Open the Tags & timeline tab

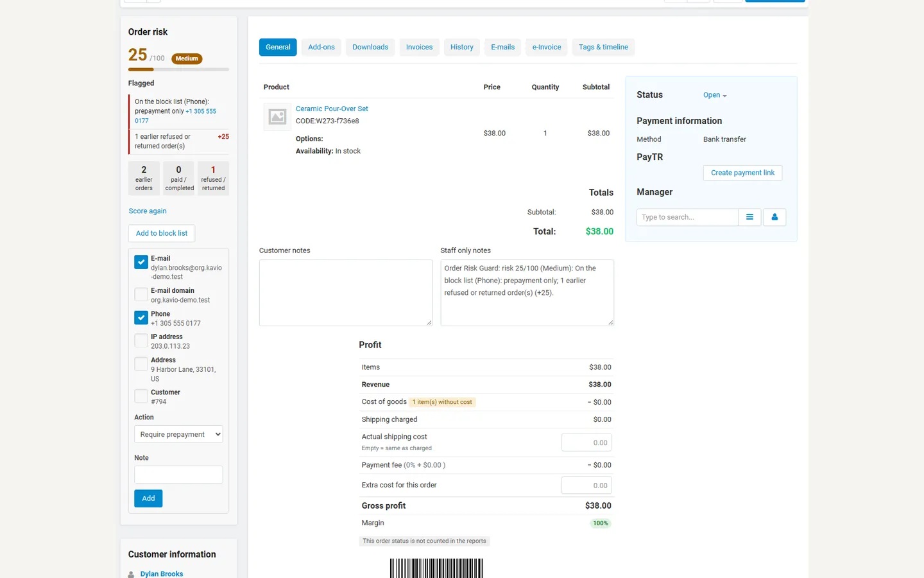[603, 47]
